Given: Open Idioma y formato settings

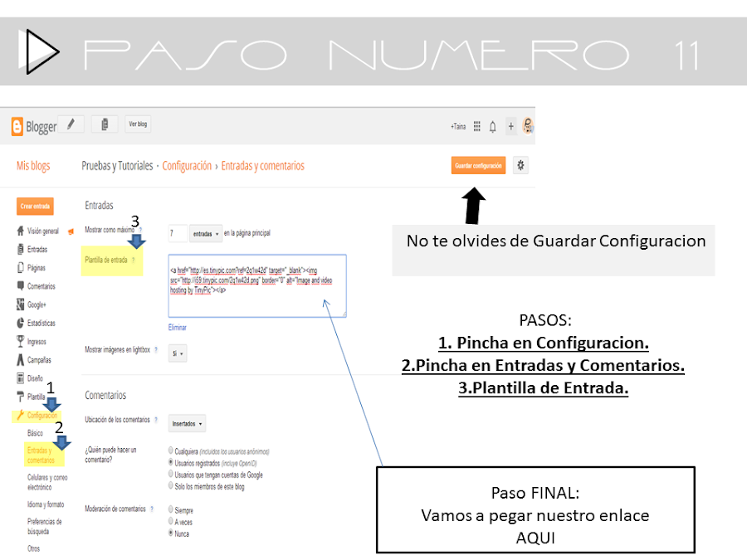Looking at the screenshot, I should (46, 504).
